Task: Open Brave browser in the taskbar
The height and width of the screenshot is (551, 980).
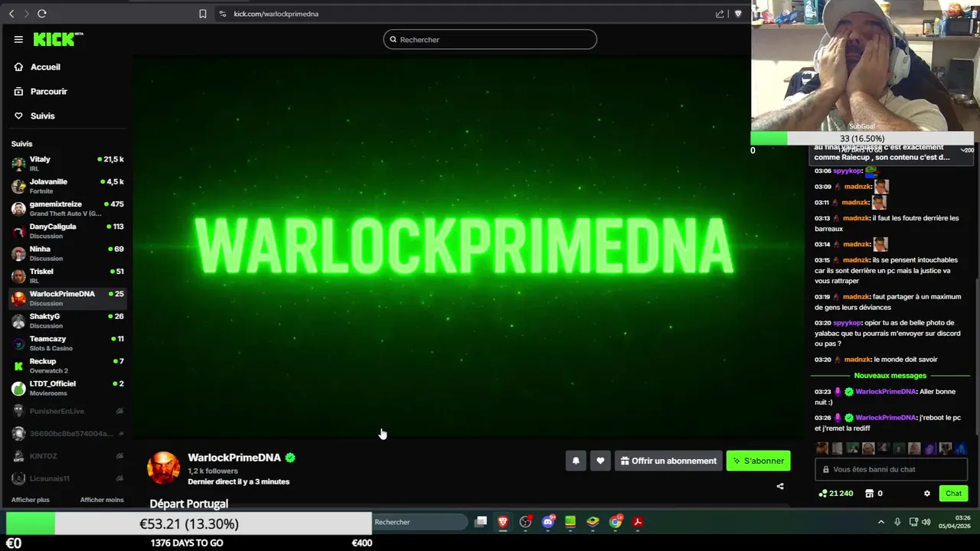Action: tap(503, 522)
